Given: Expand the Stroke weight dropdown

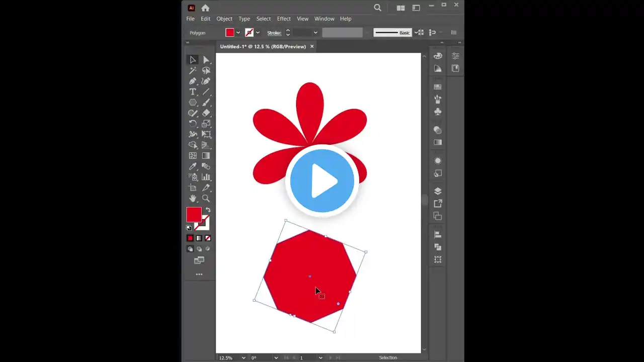Looking at the screenshot, I should [x=315, y=33].
